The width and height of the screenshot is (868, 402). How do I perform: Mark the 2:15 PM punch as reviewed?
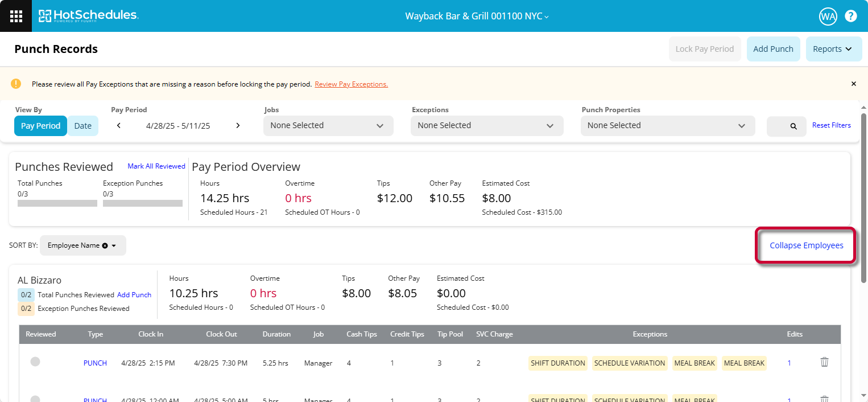click(35, 362)
